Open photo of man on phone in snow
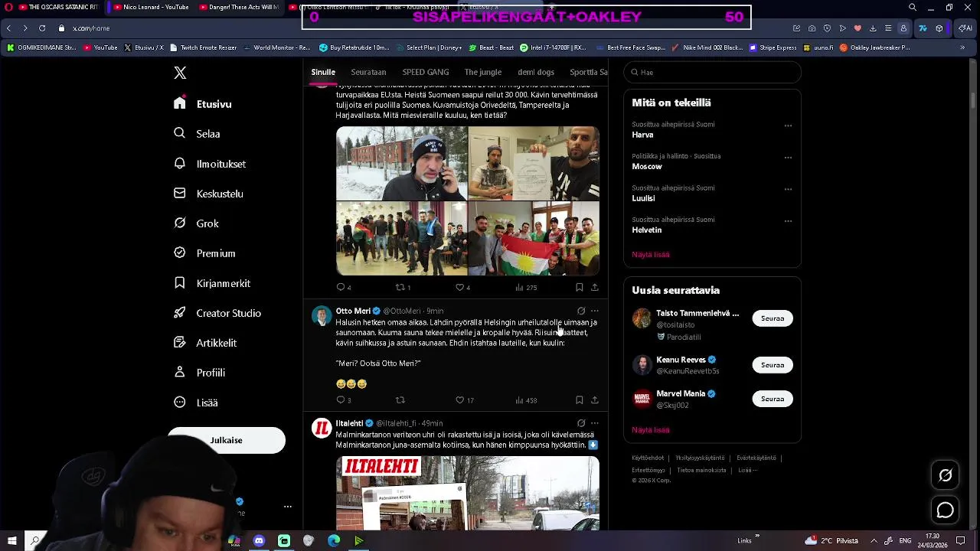The width and height of the screenshot is (980, 551). (x=401, y=163)
